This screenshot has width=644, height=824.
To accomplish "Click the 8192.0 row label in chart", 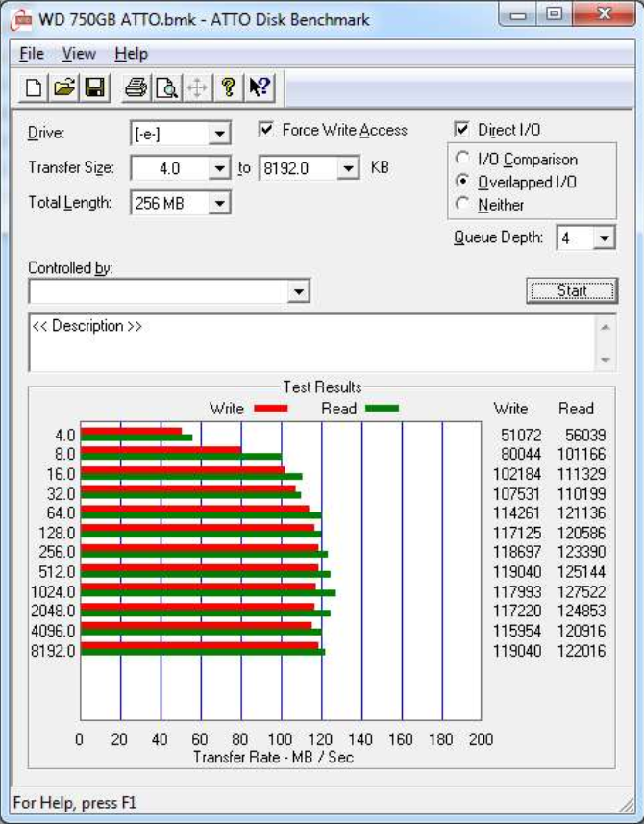I will tap(53, 651).
